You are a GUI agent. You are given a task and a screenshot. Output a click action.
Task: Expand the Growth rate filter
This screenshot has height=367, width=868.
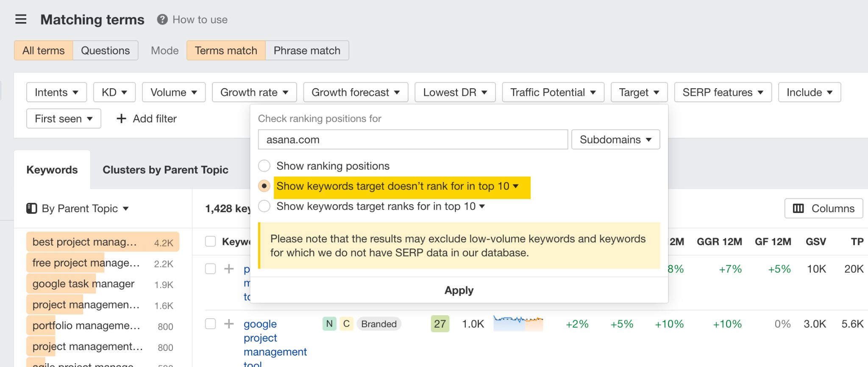pos(254,92)
